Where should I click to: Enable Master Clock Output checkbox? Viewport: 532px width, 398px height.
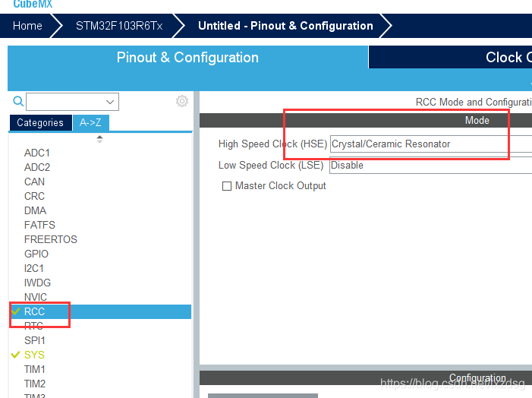(227, 186)
